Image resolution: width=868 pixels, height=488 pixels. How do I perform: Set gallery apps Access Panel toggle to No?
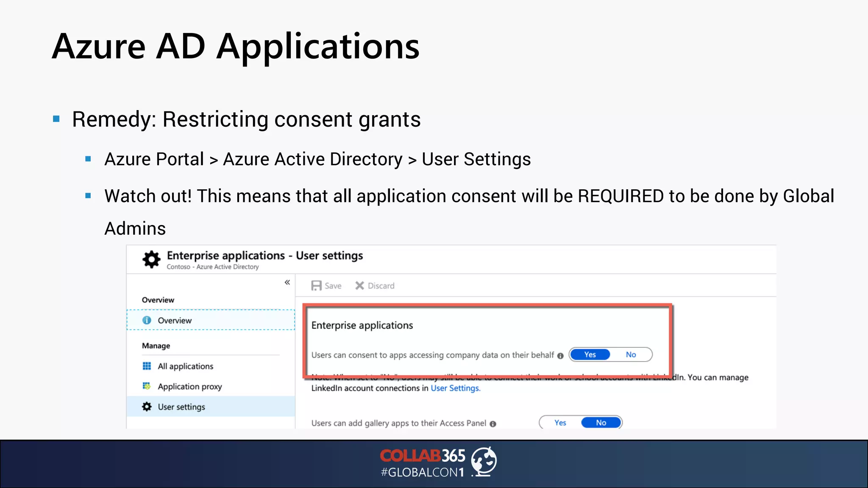click(x=601, y=423)
